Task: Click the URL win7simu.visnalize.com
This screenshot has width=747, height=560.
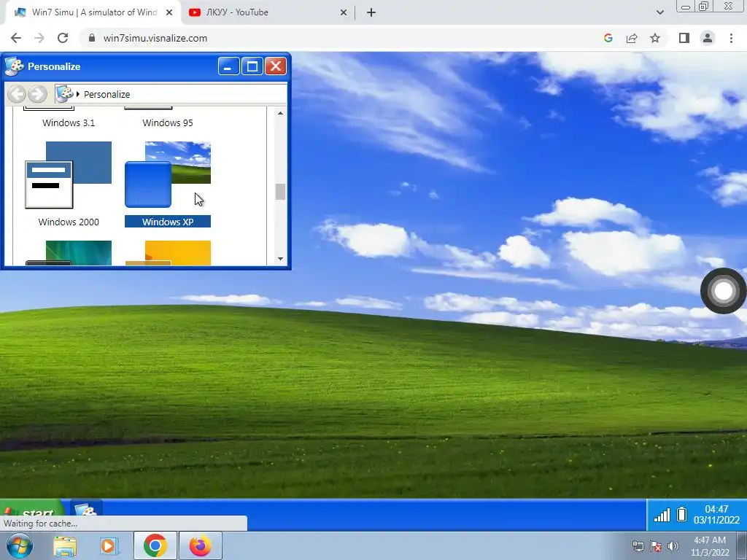Action: point(155,38)
